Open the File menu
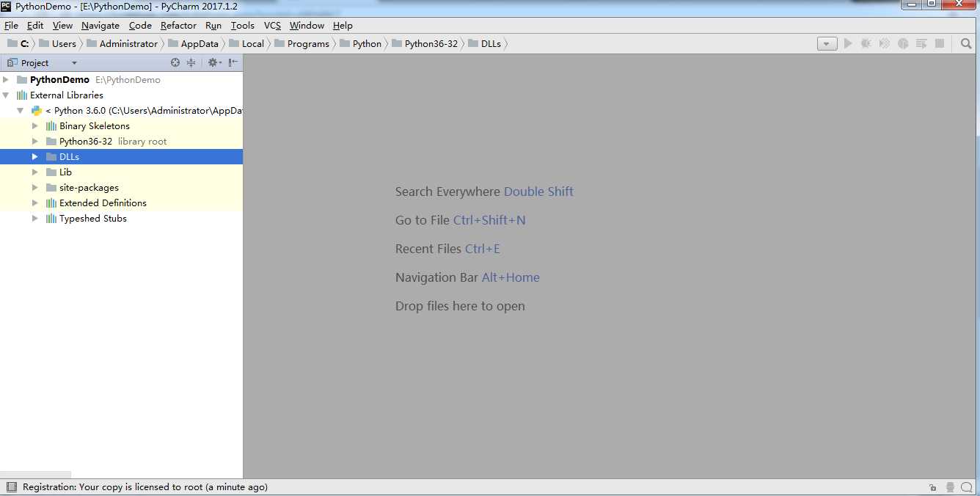Image resolution: width=980 pixels, height=496 pixels. (x=11, y=25)
